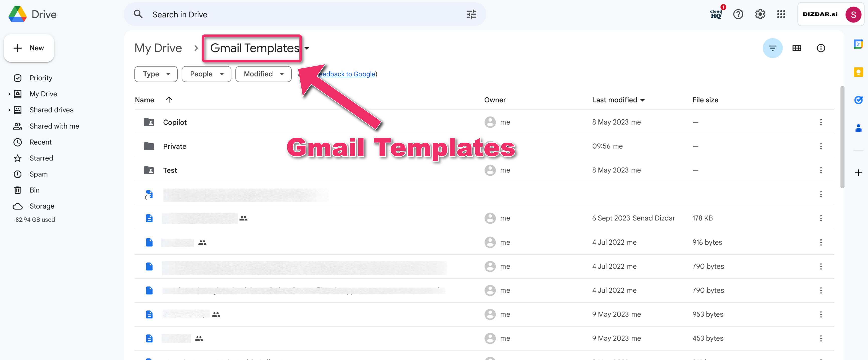Open Help question mark icon
Screen dimensions: 868x360
738,14
